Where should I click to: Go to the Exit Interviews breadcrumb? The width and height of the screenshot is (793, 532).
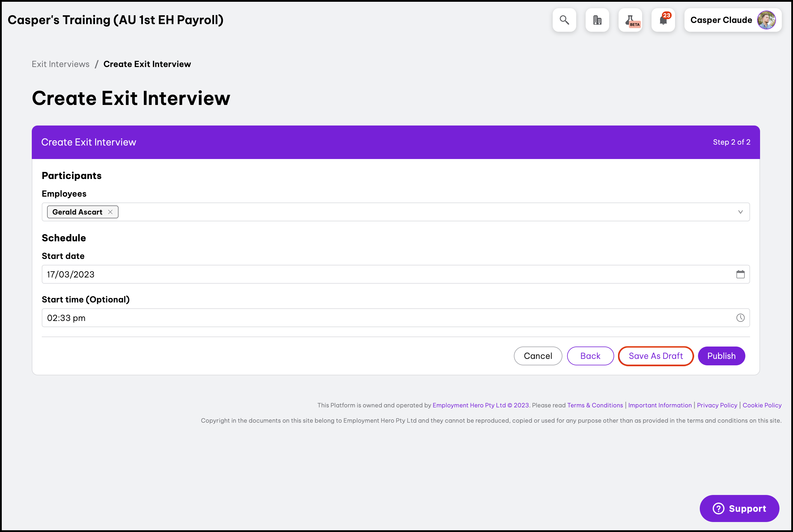pyautogui.click(x=60, y=64)
